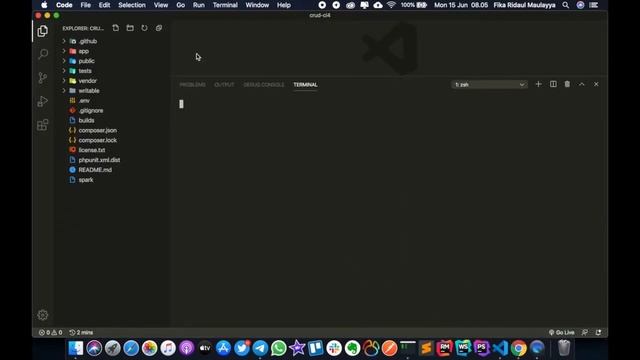Open Finder from the dock
Viewport: 640px width, 360px height.
coord(76,348)
